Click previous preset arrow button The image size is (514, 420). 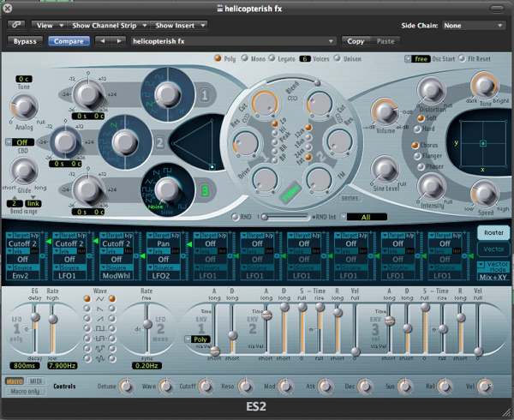pyautogui.click(x=103, y=41)
